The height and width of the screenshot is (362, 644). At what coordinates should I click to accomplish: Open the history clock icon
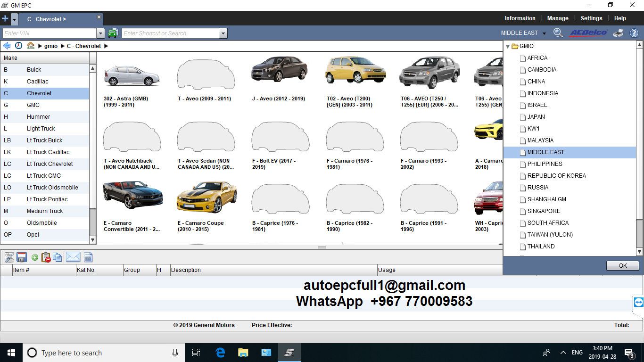tap(19, 46)
